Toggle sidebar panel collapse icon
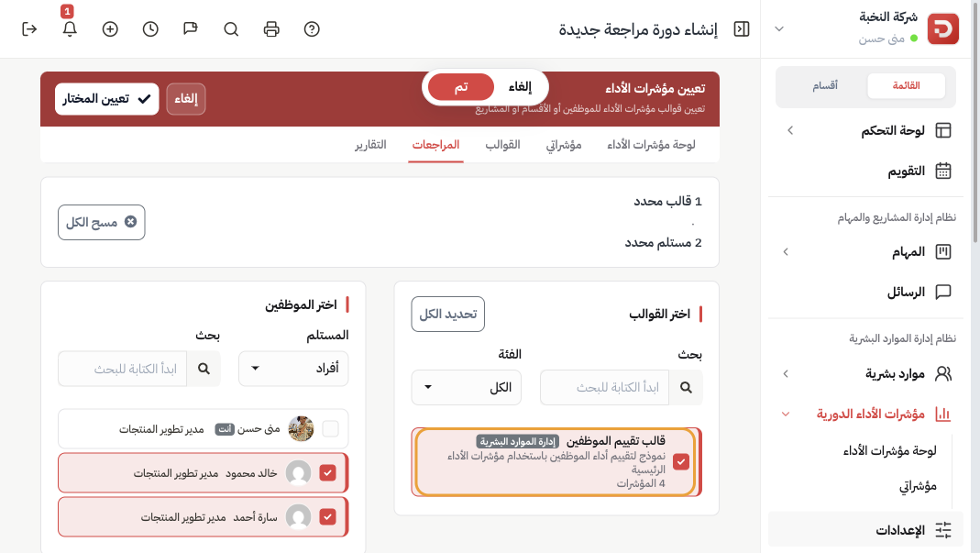Viewport: 980px width, 553px height. coord(742,29)
